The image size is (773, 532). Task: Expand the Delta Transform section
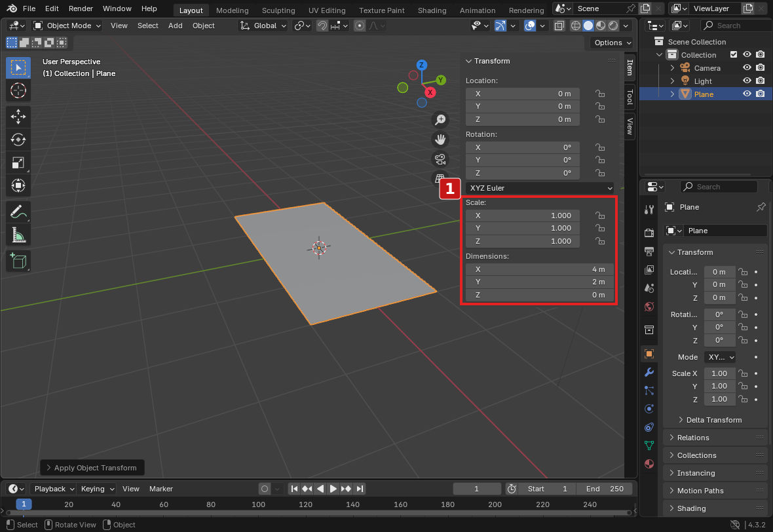click(714, 420)
